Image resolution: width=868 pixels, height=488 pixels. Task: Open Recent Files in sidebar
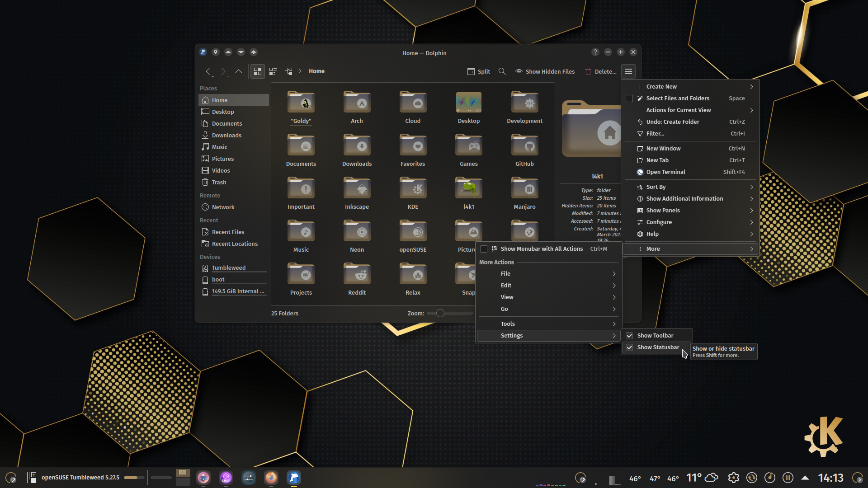coord(234,232)
